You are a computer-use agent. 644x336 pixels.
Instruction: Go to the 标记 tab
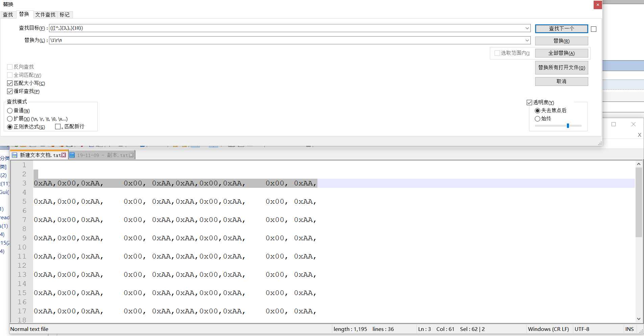tap(65, 15)
